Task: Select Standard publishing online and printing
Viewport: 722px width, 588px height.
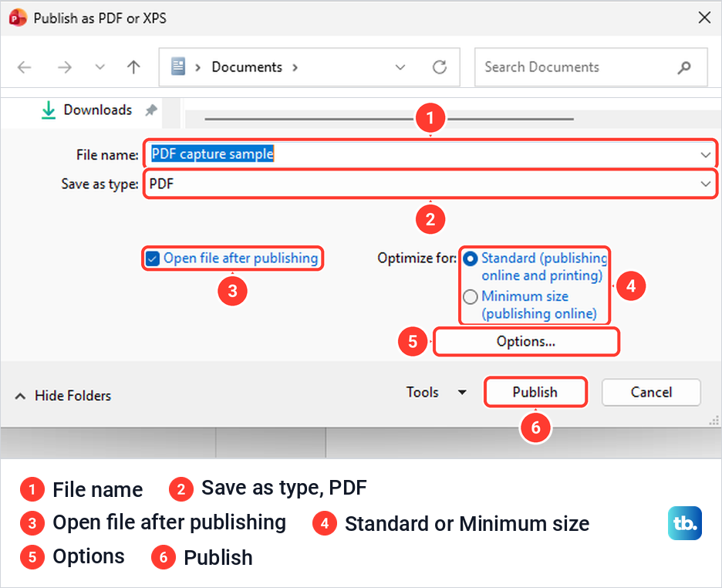Action: coord(470,259)
